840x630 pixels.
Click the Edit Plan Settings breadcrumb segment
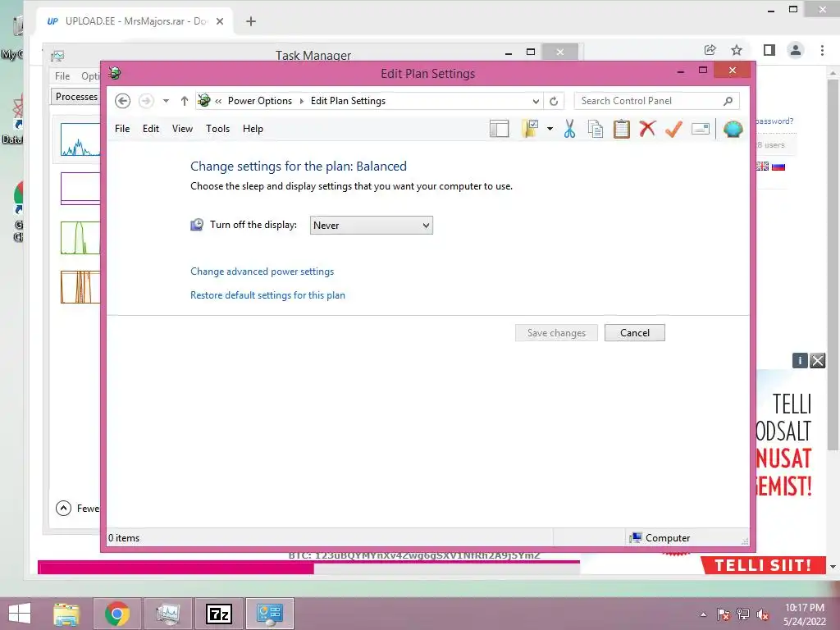coord(348,101)
